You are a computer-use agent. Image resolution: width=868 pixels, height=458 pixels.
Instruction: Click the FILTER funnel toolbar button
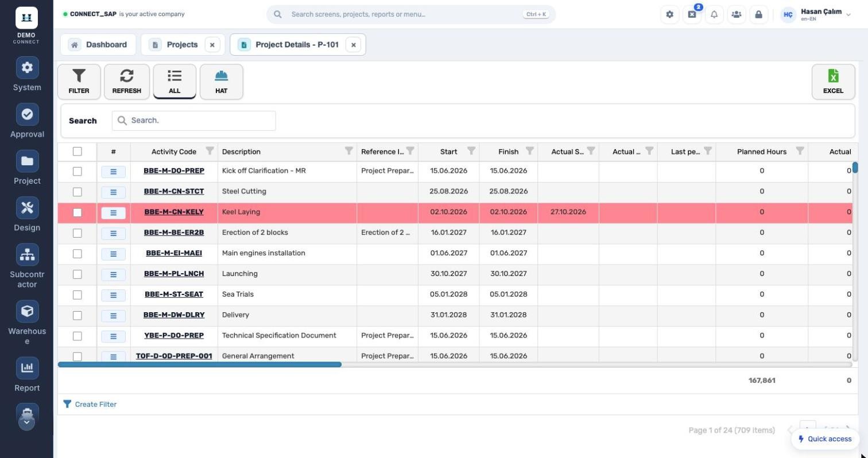(x=79, y=81)
